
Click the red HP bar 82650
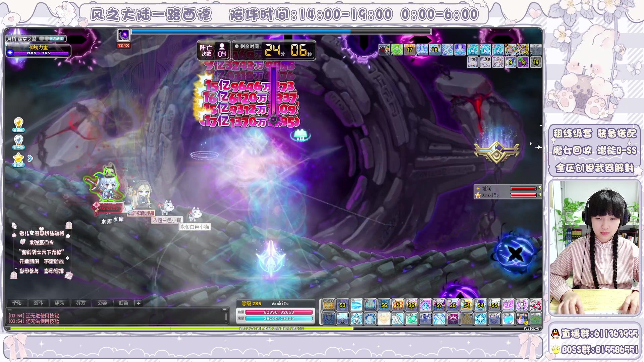pos(279,312)
